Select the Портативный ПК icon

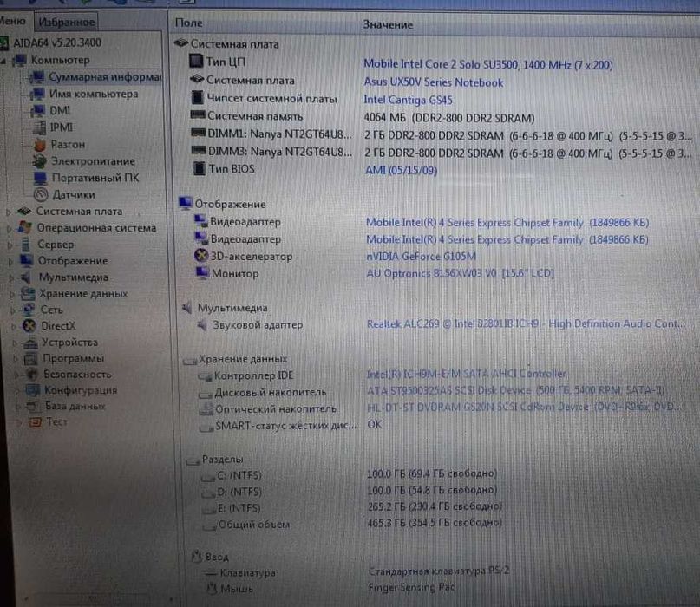click(x=41, y=178)
